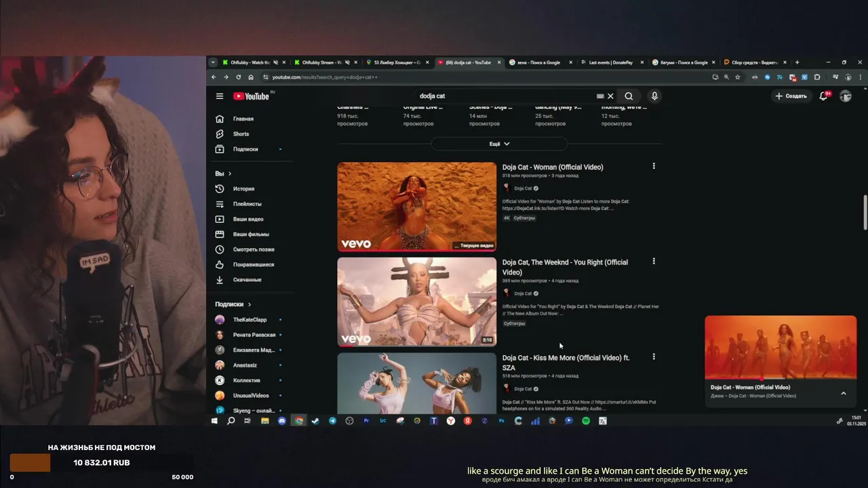Open a new Chrome tab

[x=797, y=62]
